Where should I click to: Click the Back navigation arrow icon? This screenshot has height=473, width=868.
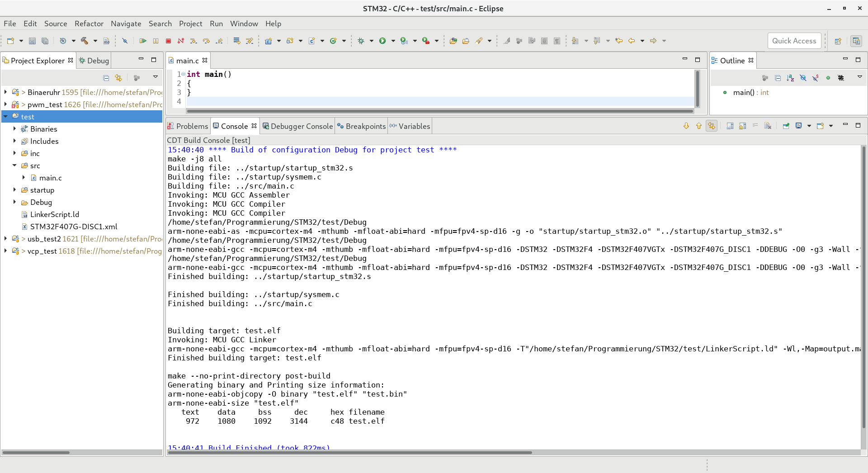click(632, 41)
